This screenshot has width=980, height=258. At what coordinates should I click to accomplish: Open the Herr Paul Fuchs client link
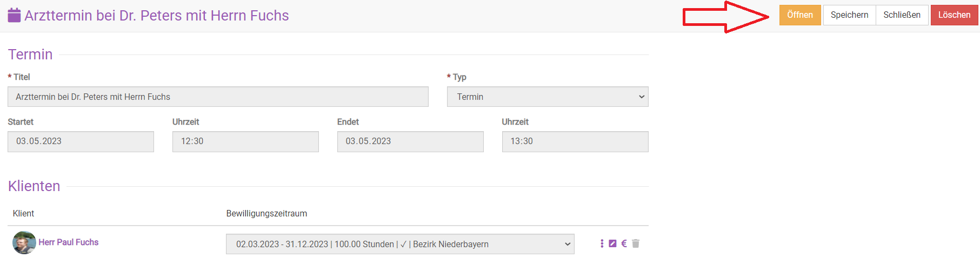[x=69, y=242]
